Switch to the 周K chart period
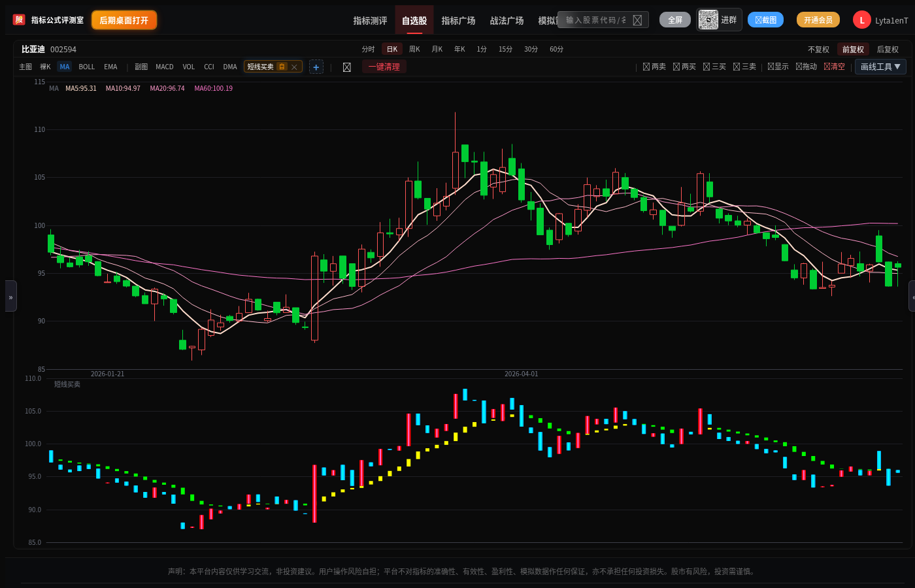This screenshot has height=588, width=915. tap(414, 50)
